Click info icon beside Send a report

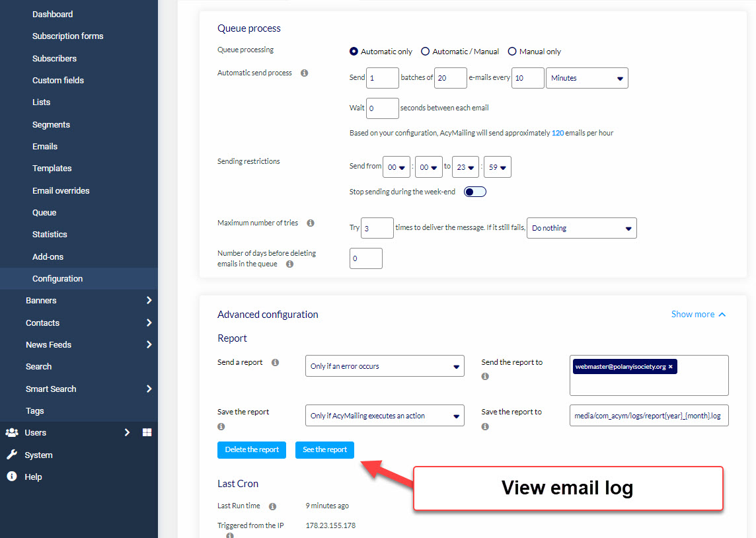click(x=275, y=363)
